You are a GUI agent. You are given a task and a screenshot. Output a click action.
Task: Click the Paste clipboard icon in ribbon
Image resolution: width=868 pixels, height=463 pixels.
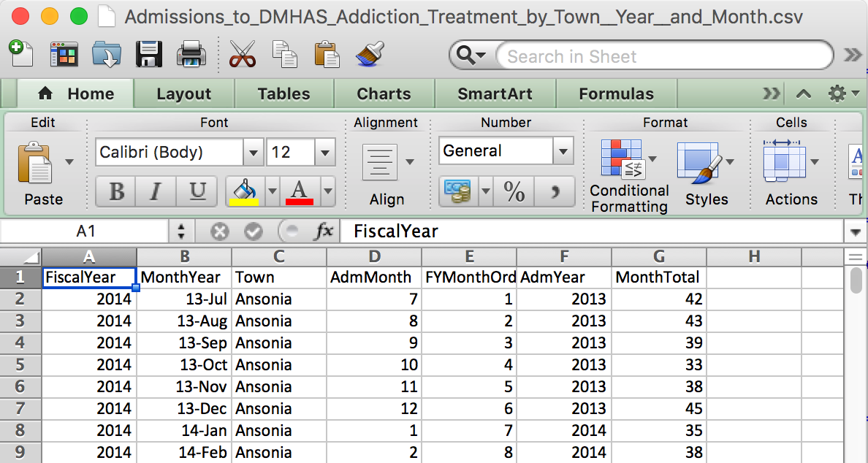pyautogui.click(x=35, y=163)
